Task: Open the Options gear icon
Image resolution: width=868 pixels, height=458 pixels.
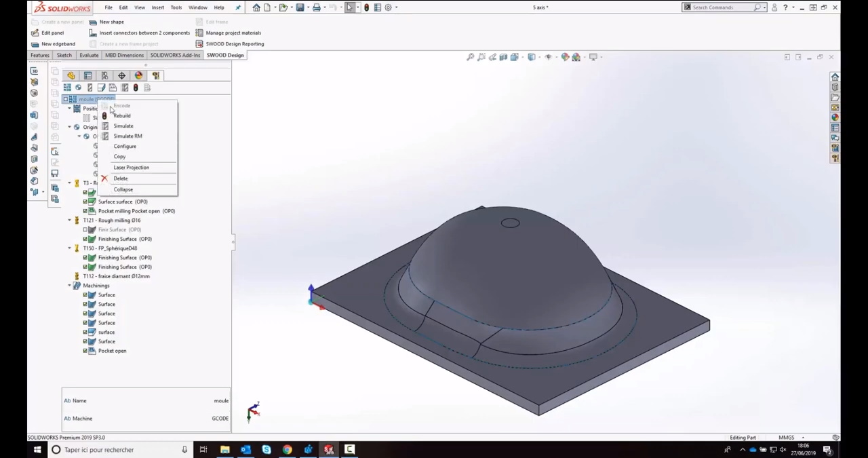Action: pyautogui.click(x=389, y=7)
